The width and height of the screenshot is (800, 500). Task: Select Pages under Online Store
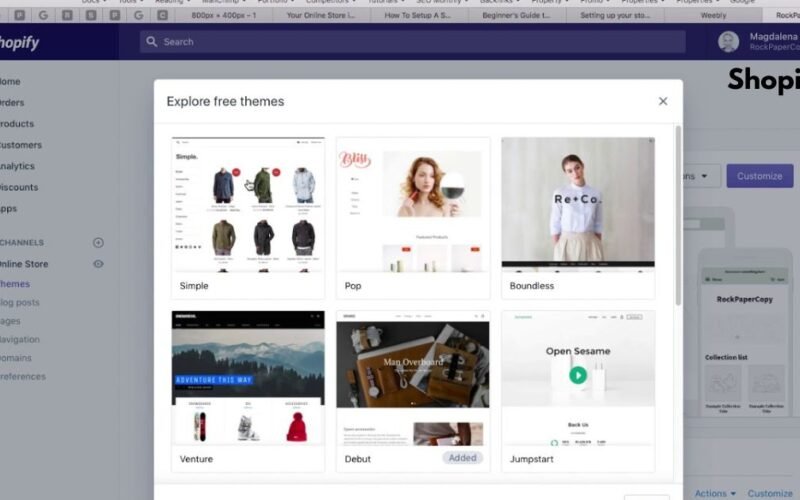tap(10, 321)
